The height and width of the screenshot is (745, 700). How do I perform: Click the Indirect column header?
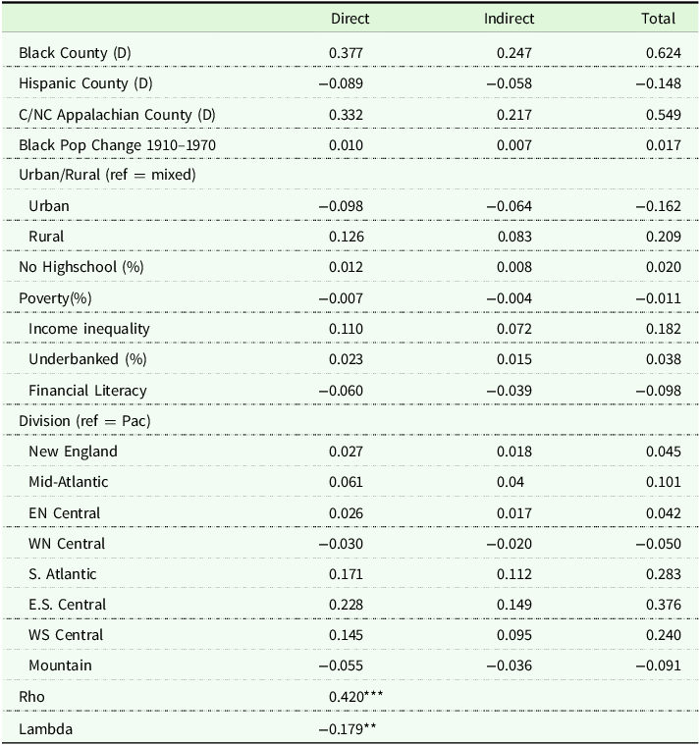(x=509, y=19)
